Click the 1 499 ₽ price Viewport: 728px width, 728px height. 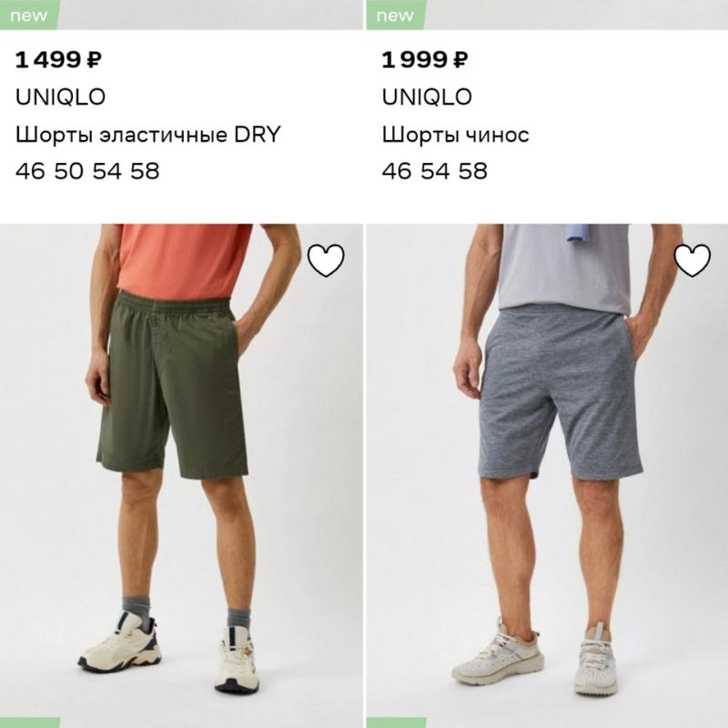coord(58,61)
